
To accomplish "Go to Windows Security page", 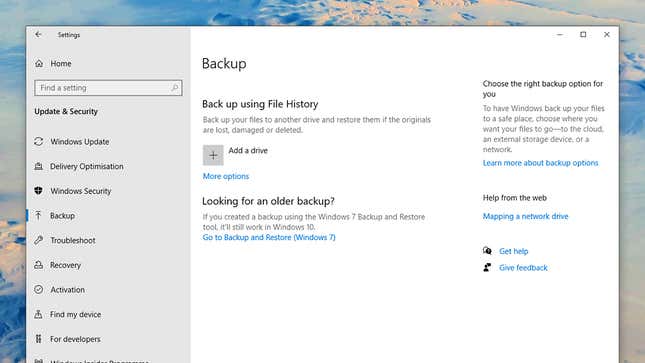I will pos(81,191).
